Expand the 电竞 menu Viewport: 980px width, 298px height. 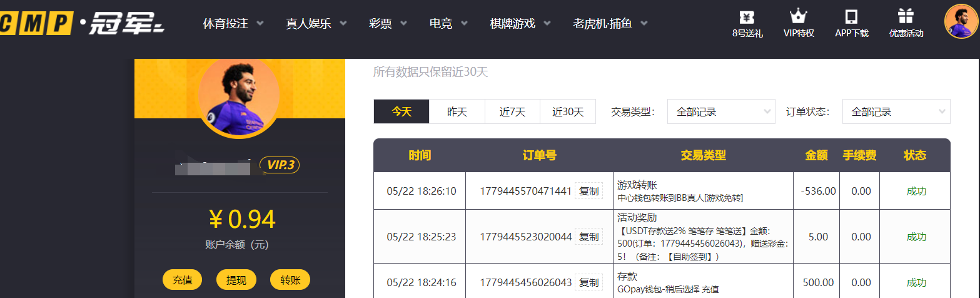click(x=448, y=24)
